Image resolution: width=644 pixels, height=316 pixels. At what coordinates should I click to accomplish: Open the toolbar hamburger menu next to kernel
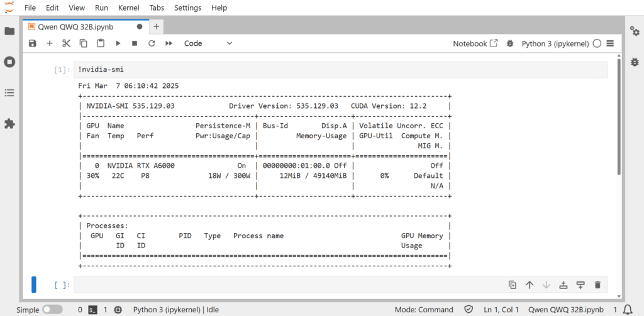click(610, 43)
